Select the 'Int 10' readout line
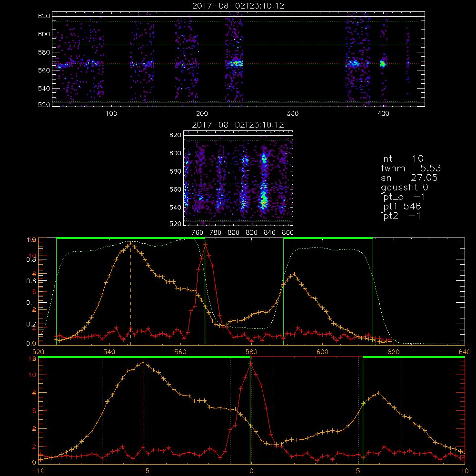Screen dimensions: 476x476 pyautogui.click(x=402, y=159)
